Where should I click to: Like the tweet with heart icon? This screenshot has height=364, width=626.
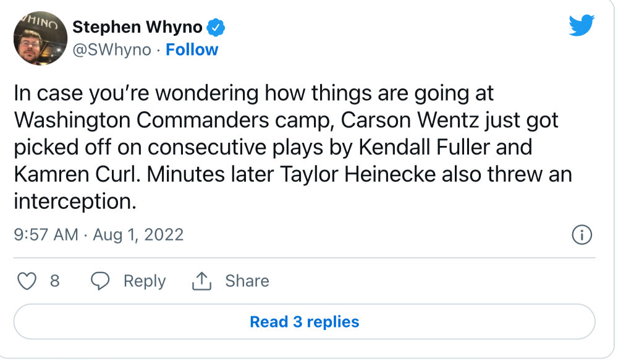(27, 281)
